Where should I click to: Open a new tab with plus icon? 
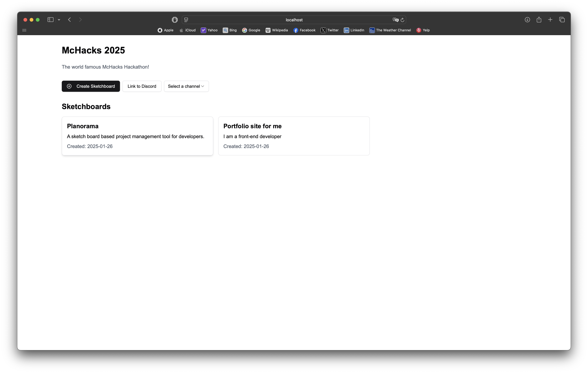tap(550, 20)
